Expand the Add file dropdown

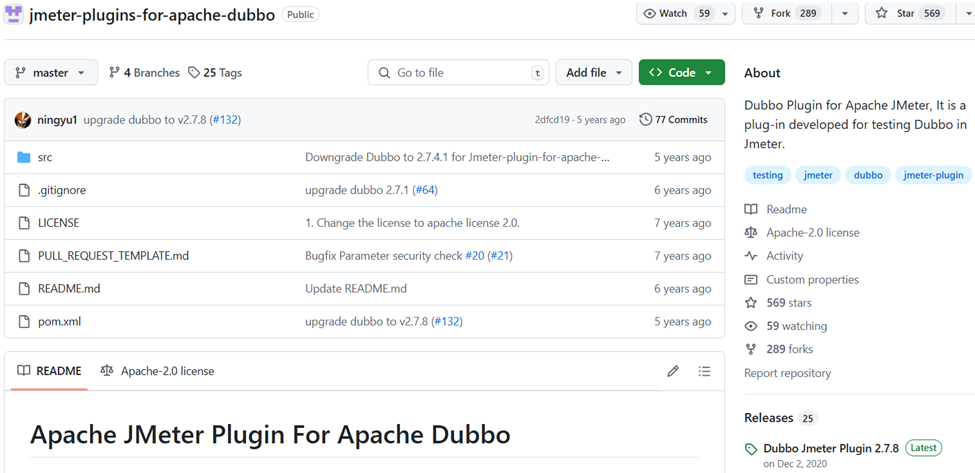594,73
